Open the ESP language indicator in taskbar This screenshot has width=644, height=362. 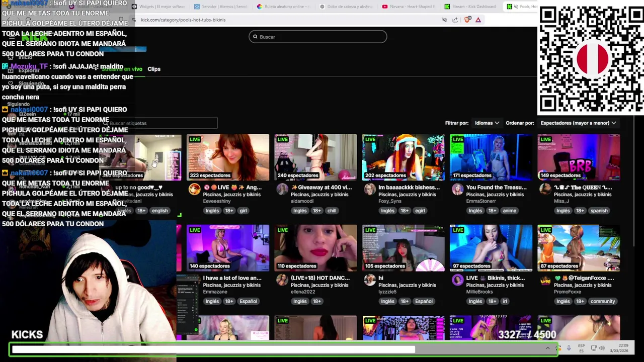[582, 348]
